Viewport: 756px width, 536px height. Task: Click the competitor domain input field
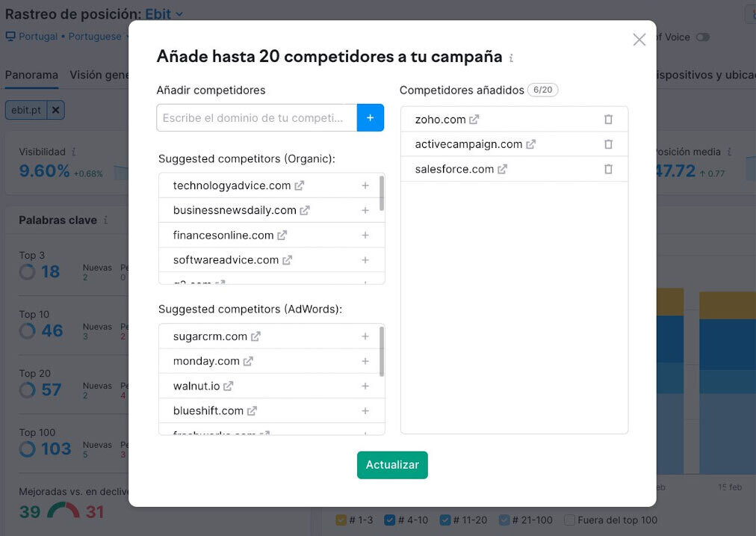pyautogui.click(x=258, y=117)
